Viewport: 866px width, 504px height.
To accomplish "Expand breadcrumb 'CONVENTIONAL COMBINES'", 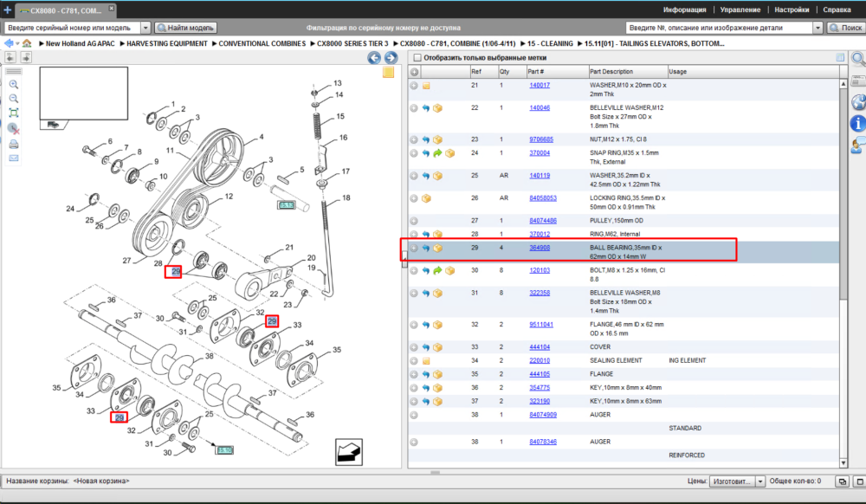I will pyautogui.click(x=214, y=43).
